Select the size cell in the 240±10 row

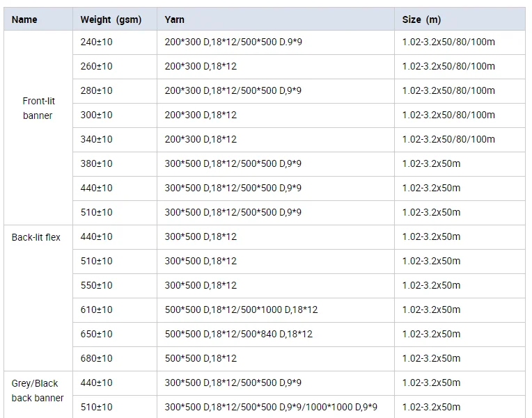[460, 42]
